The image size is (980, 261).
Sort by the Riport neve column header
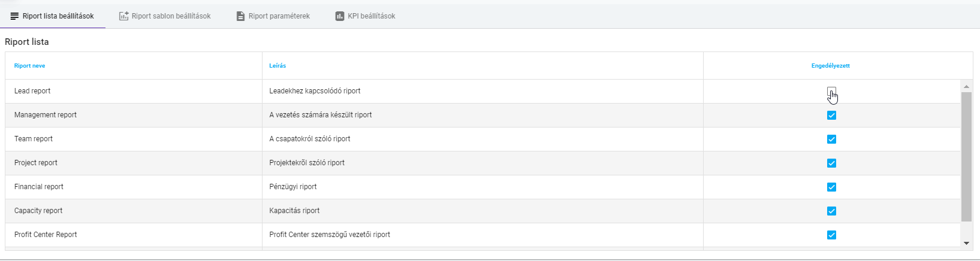pyautogui.click(x=30, y=66)
